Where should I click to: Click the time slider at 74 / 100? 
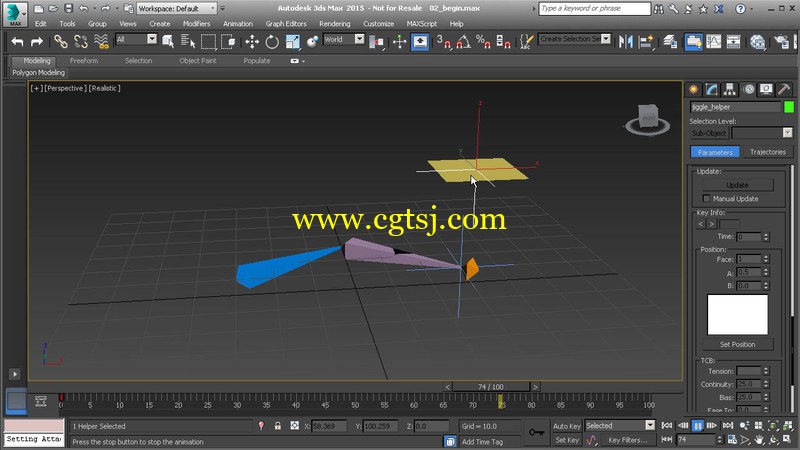point(491,387)
